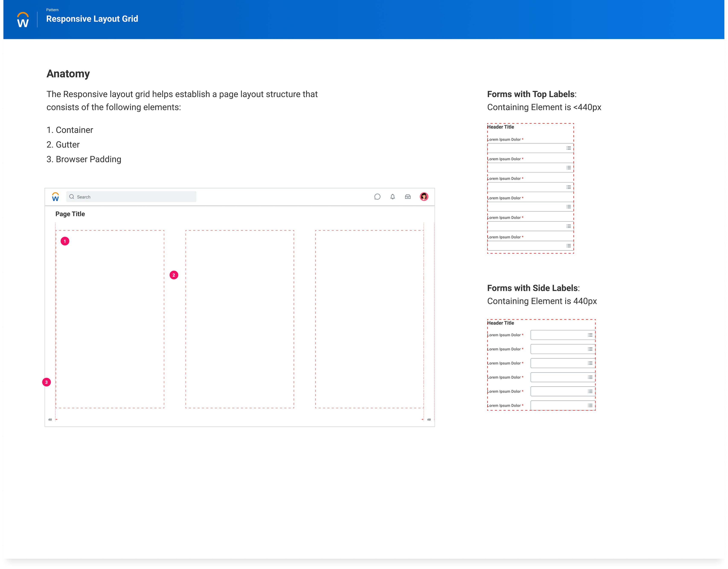728x569 pixels.
Task: Select the Pattern breadcrumb label
Action: click(52, 10)
